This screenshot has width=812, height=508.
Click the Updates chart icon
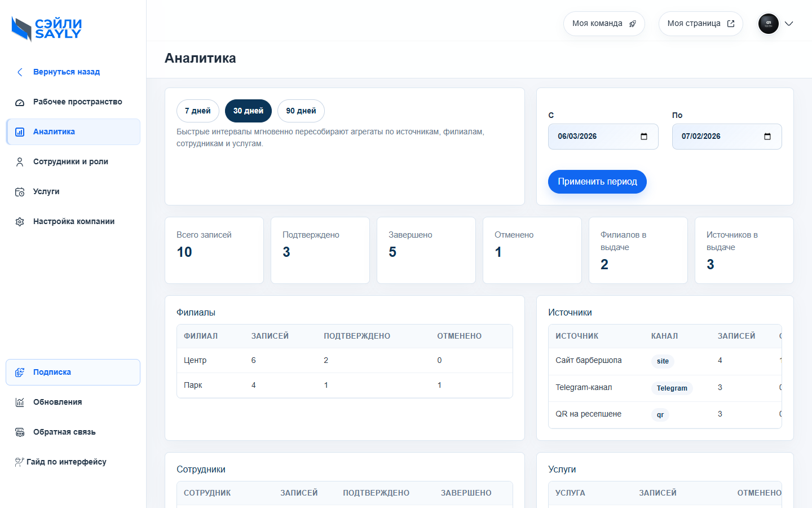tap(20, 402)
